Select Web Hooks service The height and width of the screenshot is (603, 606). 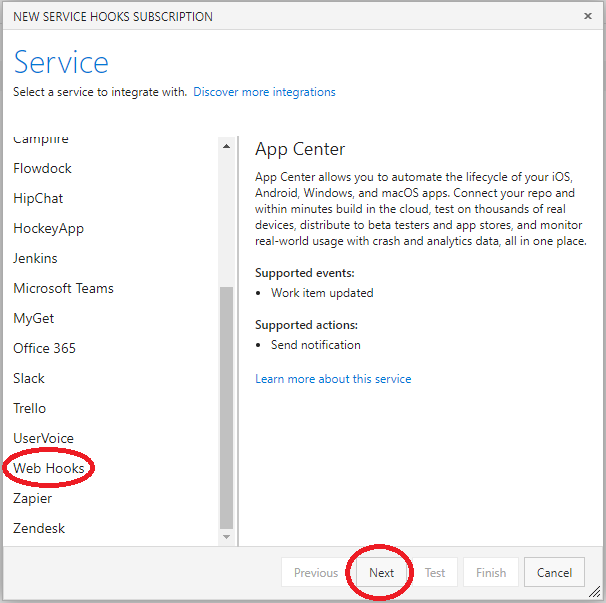(x=49, y=468)
